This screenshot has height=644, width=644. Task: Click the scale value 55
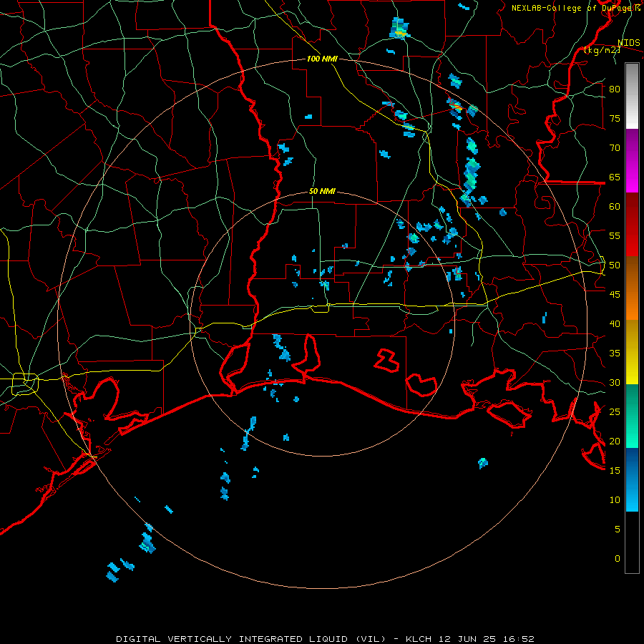click(x=615, y=235)
